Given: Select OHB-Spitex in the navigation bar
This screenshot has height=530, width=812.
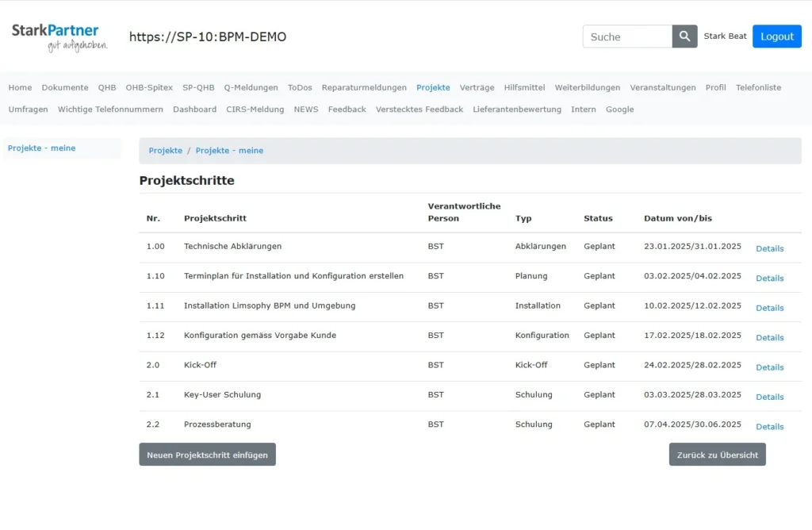Looking at the screenshot, I should [x=149, y=87].
